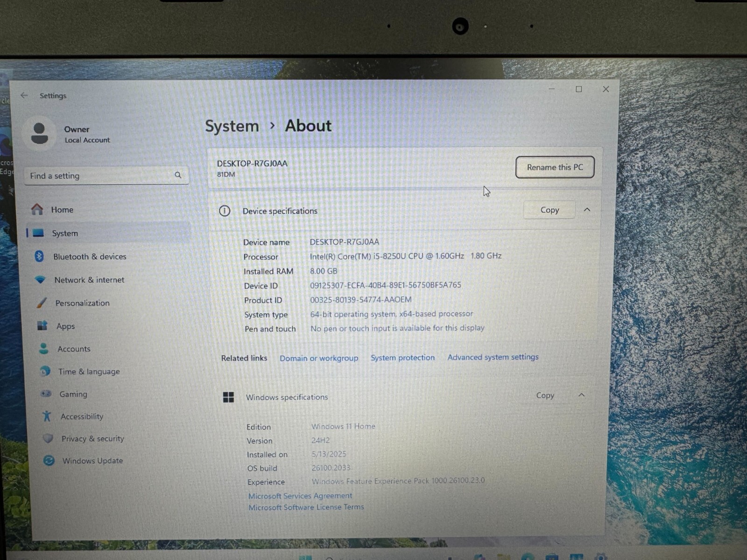Collapse the Windows specifications section chevron
Image resolution: width=747 pixels, height=560 pixels.
(581, 395)
